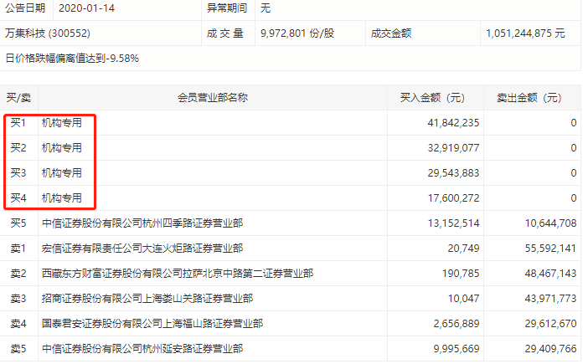Open 西藏东方财富证券拉萨北京中路第二证券营业部 entry
588x364 pixels.
coord(178,274)
